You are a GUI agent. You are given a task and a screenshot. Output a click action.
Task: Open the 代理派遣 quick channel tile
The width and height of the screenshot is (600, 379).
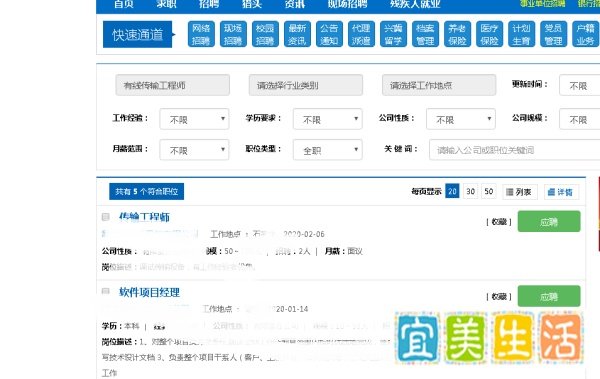[361, 34]
